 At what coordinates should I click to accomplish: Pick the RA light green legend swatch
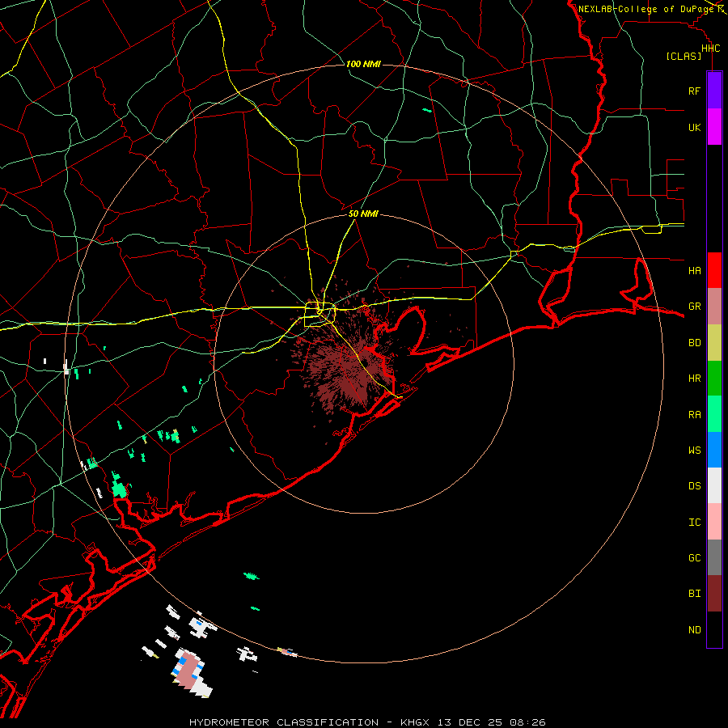714,414
